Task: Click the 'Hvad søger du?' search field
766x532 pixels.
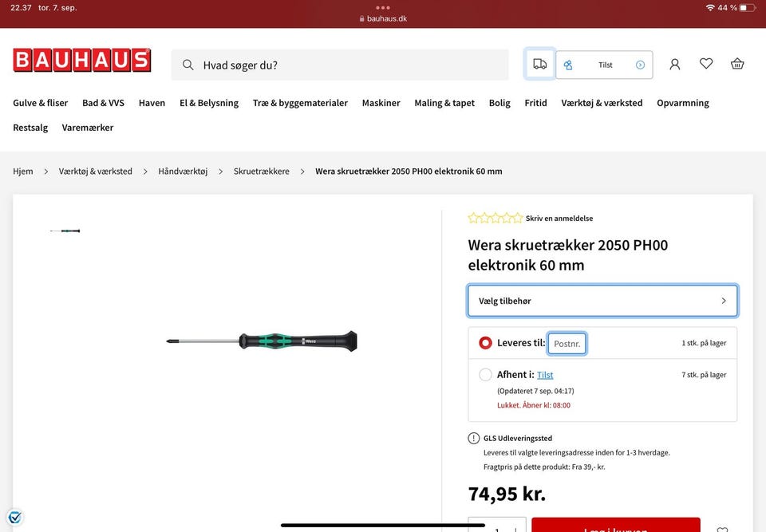Action: (340, 65)
